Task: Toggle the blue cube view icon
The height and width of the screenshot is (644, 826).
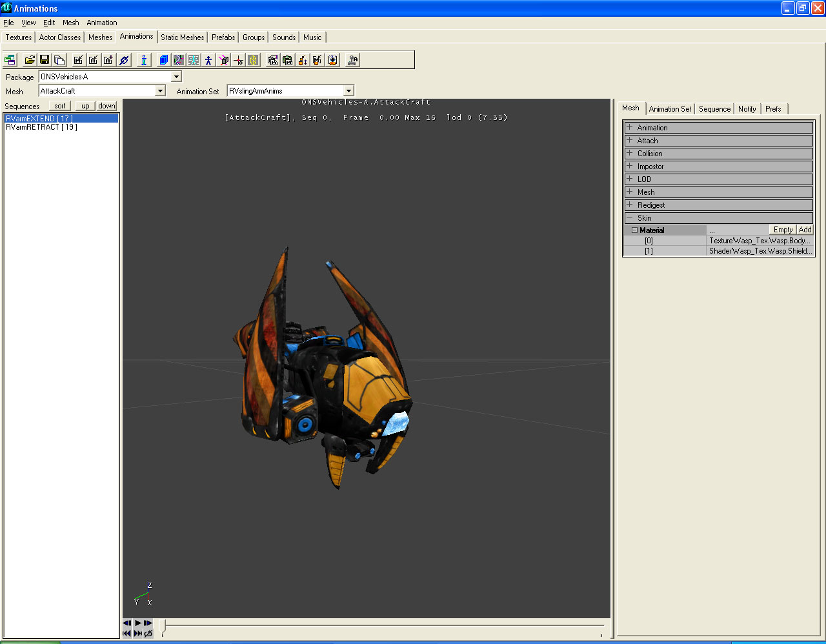Action: (164, 60)
